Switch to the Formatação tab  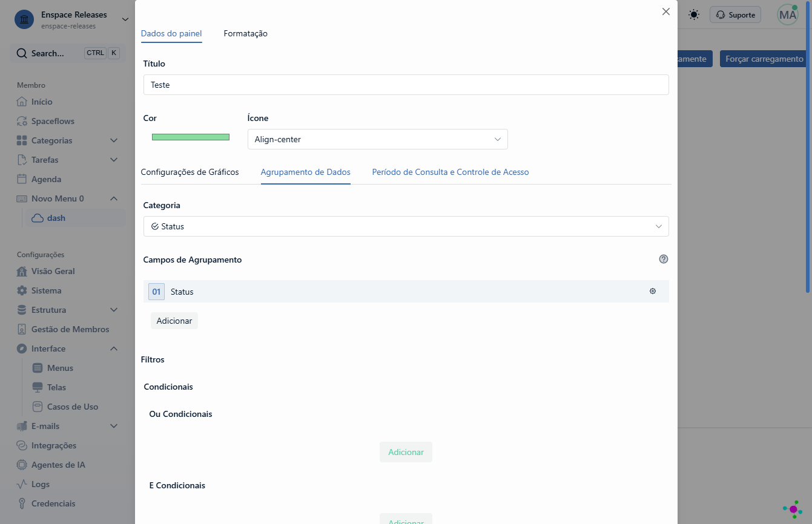[245, 33]
